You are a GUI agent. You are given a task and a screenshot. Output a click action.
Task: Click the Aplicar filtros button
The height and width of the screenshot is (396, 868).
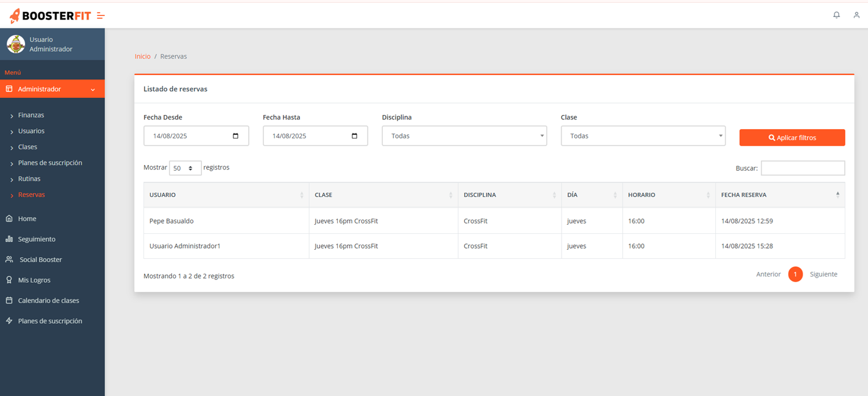pyautogui.click(x=792, y=138)
